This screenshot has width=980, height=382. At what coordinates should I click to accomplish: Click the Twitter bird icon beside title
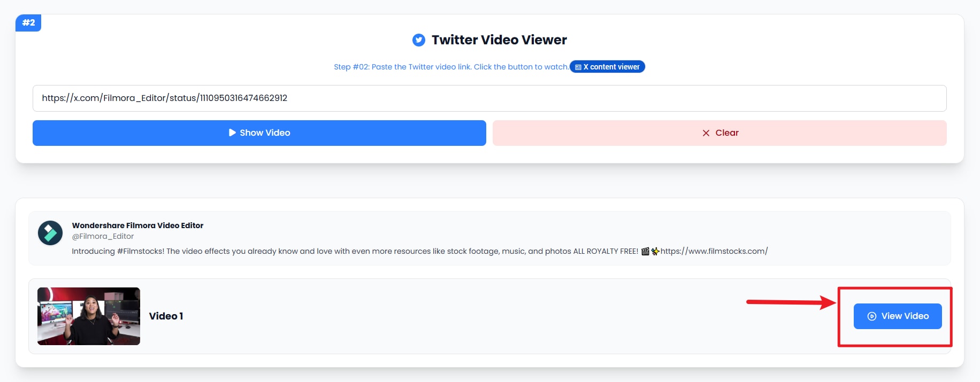click(419, 40)
